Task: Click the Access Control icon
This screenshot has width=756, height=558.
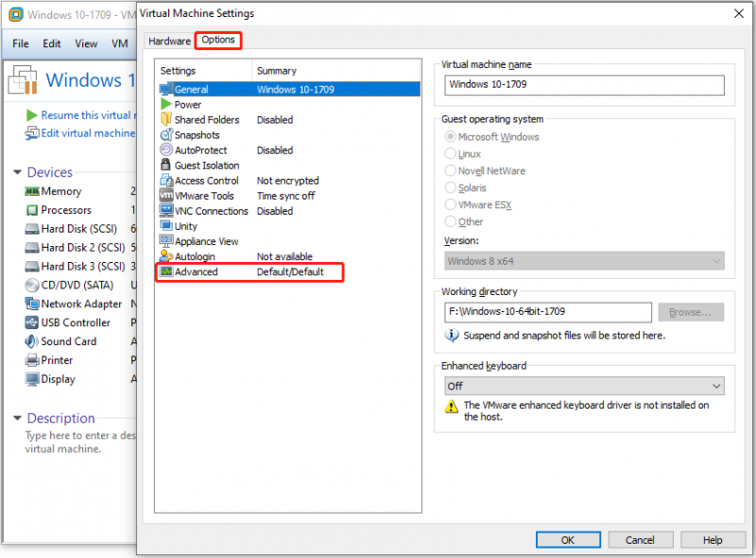Action: point(166,180)
